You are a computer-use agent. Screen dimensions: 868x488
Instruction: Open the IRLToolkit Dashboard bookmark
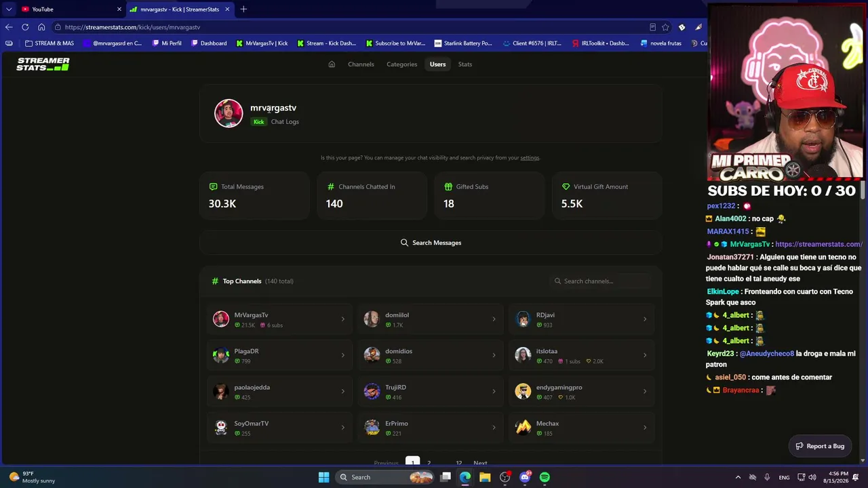[601, 43]
